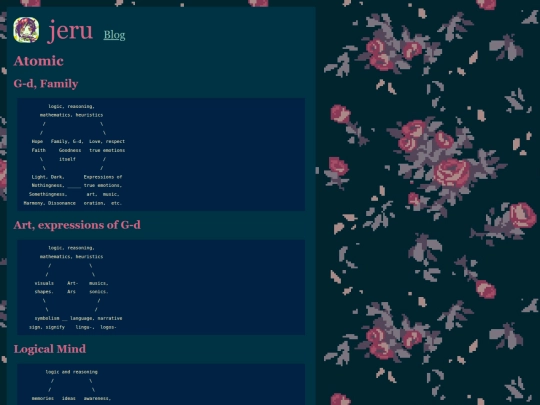Select "logic and reasoning" text in Logical Mind diagram
Image resolution: width=540 pixels, height=405 pixels.
pos(72,372)
